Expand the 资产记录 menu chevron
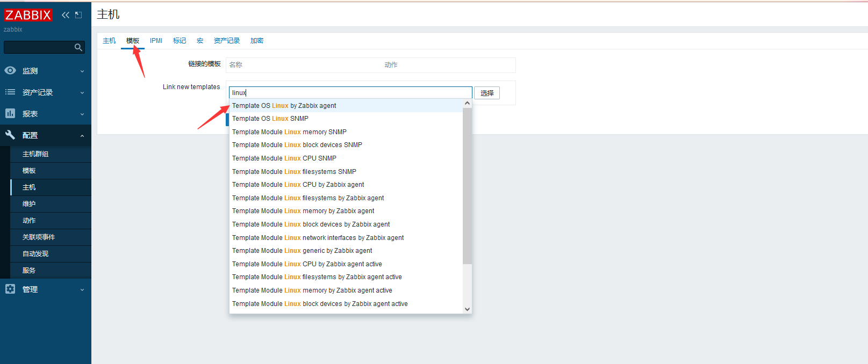 pyautogui.click(x=82, y=92)
